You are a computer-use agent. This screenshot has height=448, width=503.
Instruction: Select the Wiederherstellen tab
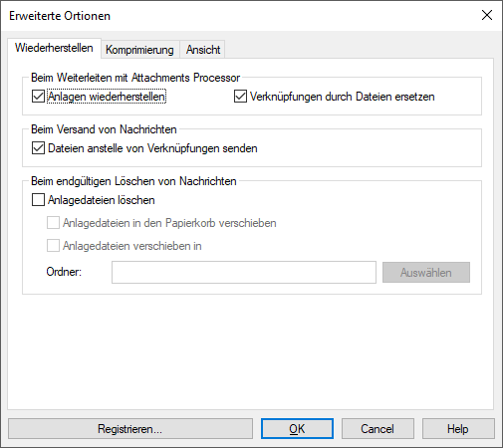54,48
